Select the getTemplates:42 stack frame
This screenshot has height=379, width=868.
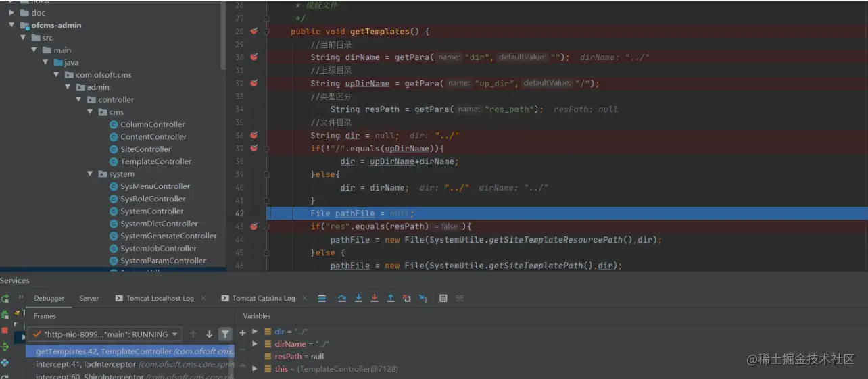(x=130, y=351)
